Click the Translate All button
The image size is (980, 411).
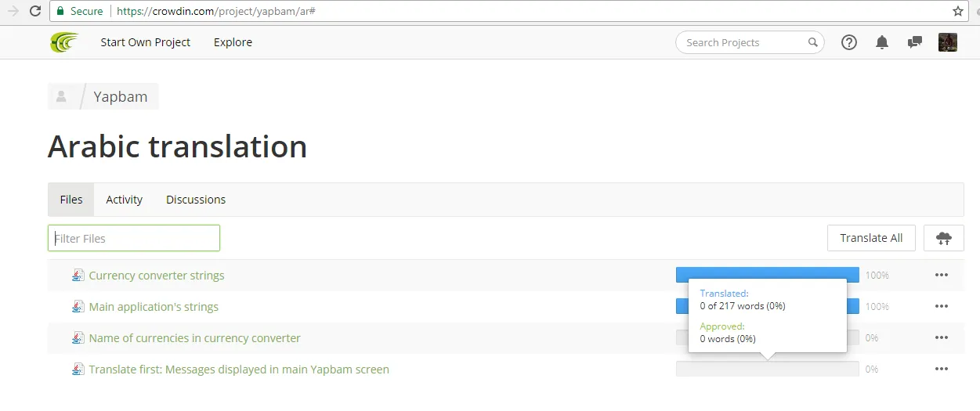(871, 238)
